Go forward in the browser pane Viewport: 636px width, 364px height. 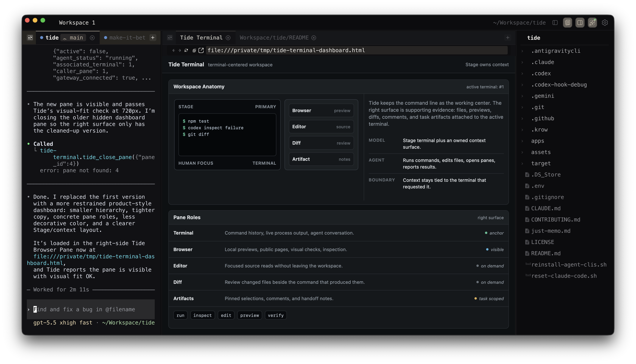tap(180, 50)
